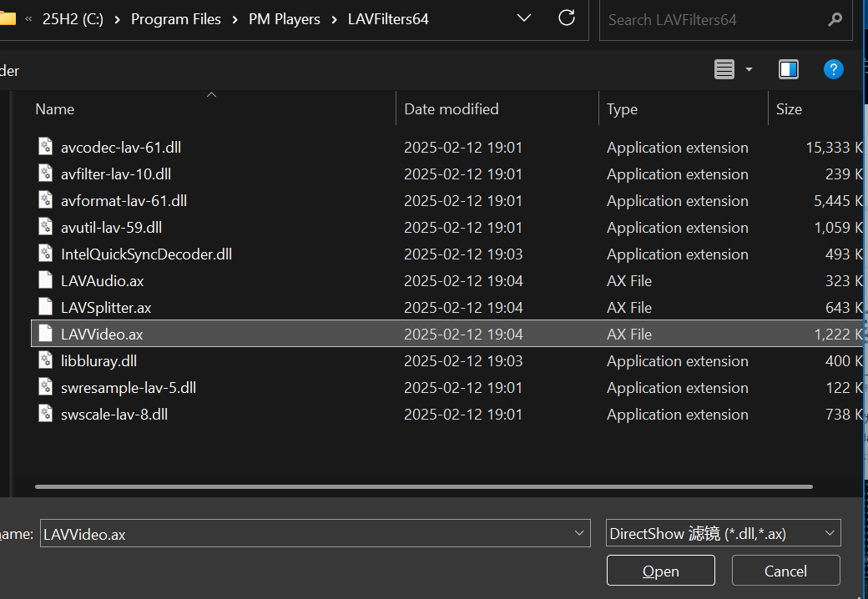Click the 2025-02-12 19:03 date of libbluray.dll
Viewport: 868px width, 599px height.
[463, 360]
